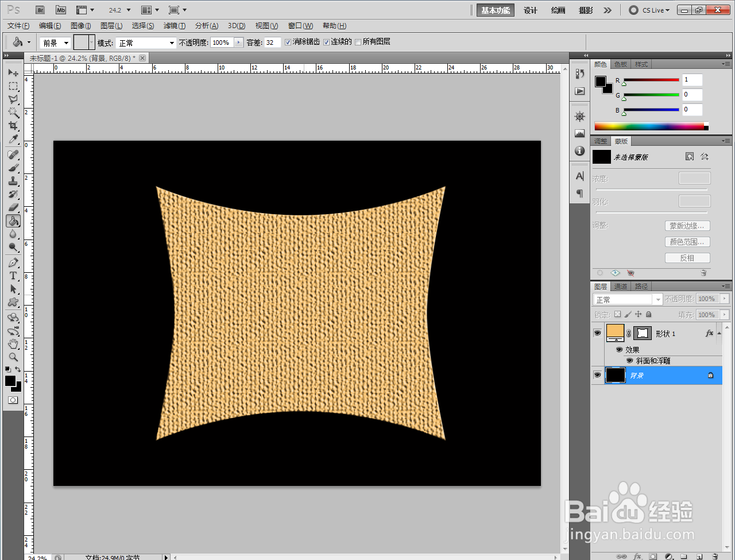Swap foreground and background colors
The image size is (735, 560).
[18, 369]
